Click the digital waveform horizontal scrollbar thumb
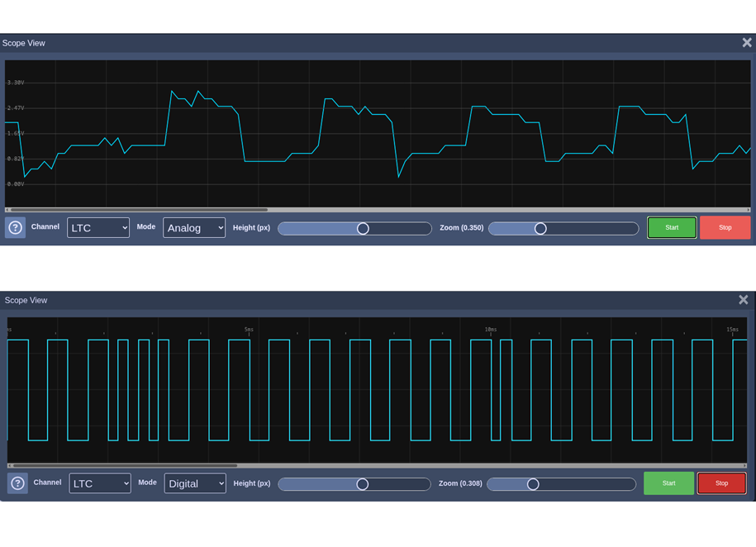 (124, 466)
